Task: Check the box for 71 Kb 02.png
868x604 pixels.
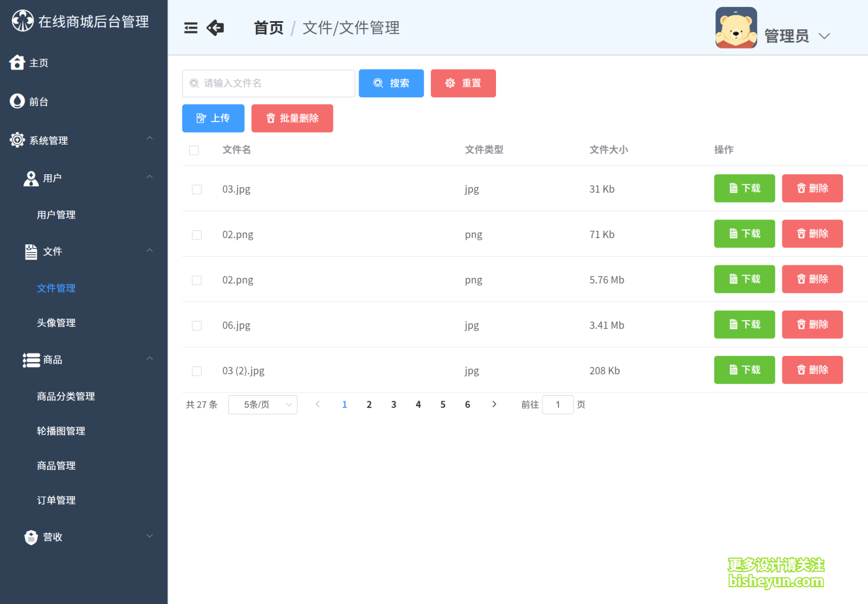Action: (197, 234)
